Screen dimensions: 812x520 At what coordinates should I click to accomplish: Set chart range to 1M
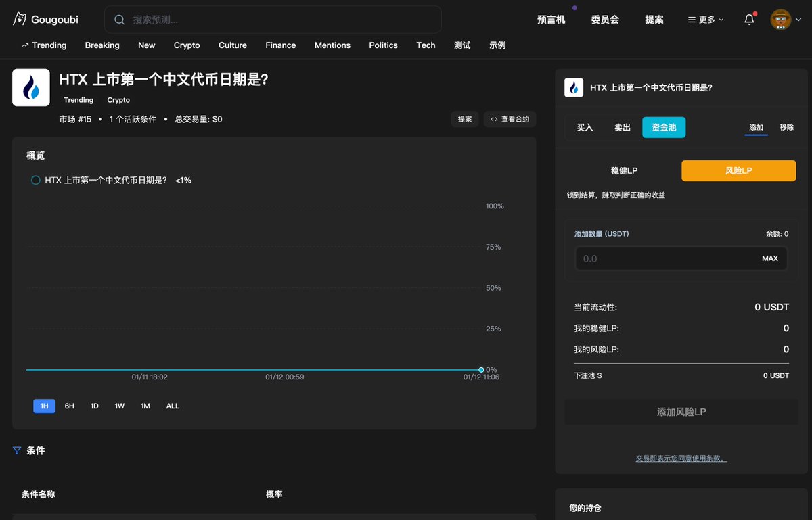click(145, 406)
